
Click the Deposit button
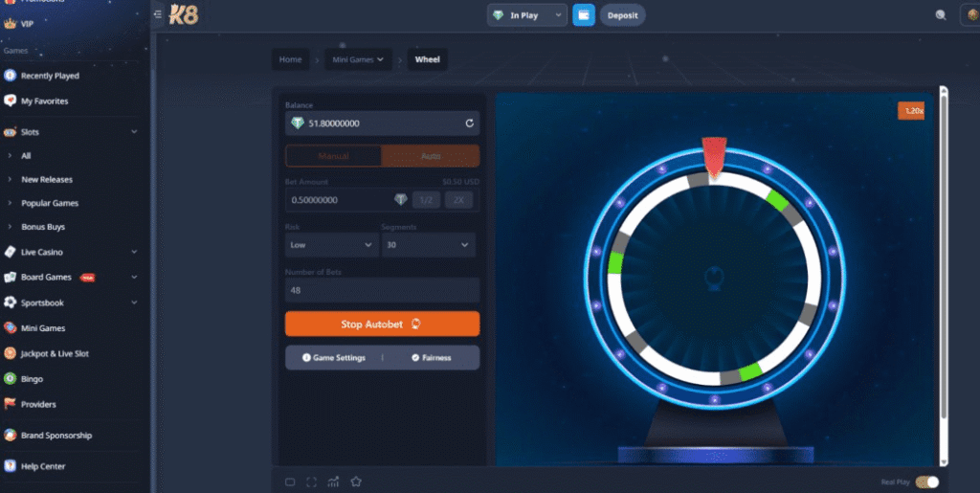tap(622, 15)
